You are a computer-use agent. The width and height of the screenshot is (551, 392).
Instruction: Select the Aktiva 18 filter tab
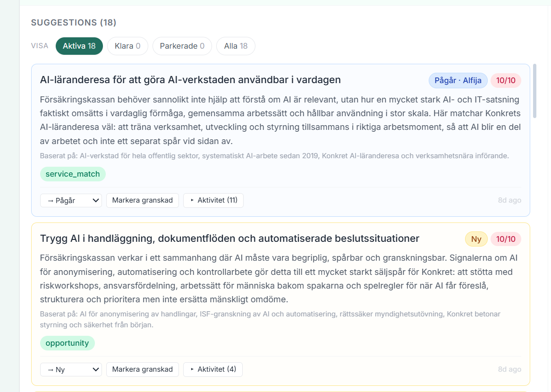click(x=79, y=46)
